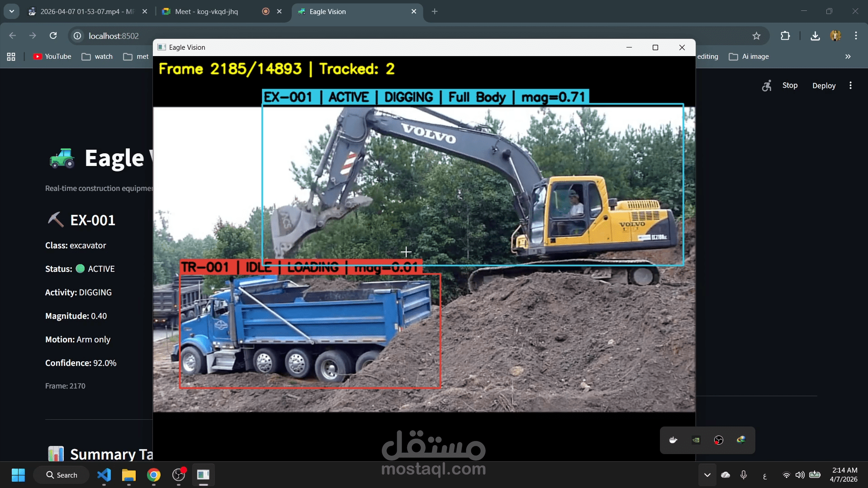Stop the running Streamlit app
This screenshot has width=868, height=488.
[790, 85]
